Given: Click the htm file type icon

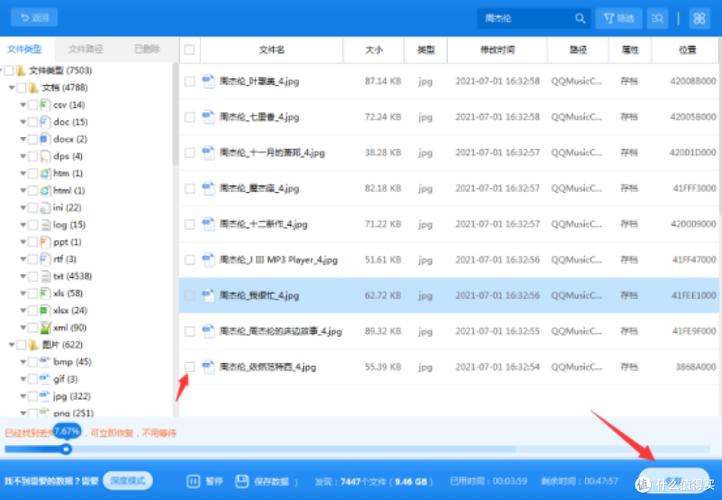Looking at the screenshot, I should click(x=45, y=174).
